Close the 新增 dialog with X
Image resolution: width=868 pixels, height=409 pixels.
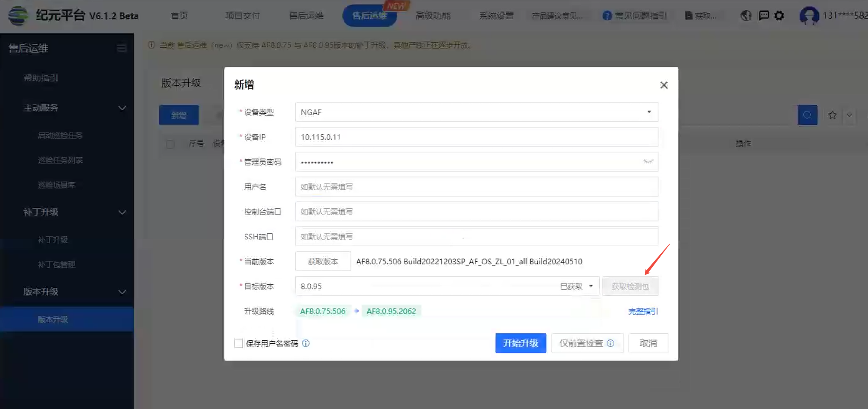pos(664,85)
